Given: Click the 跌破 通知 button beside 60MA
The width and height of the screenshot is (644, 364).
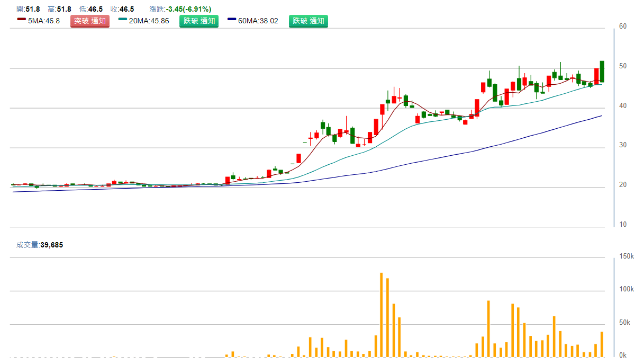Looking at the screenshot, I should click(x=308, y=21).
